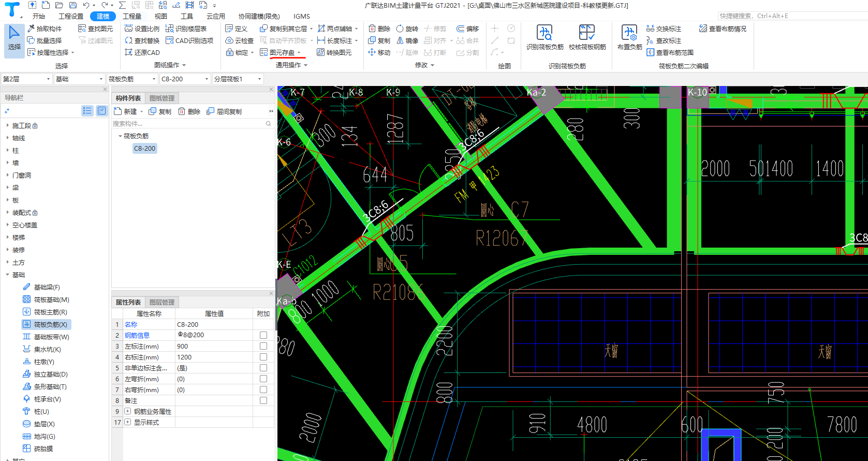The width and height of the screenshot is (868, 461).
Task: Toggle 钢筋信息 附加 checkbox
Action: (x=263, y=336)
